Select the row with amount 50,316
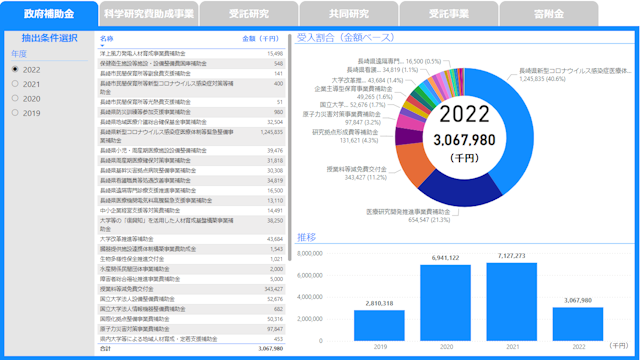 (x=191, y=319)
